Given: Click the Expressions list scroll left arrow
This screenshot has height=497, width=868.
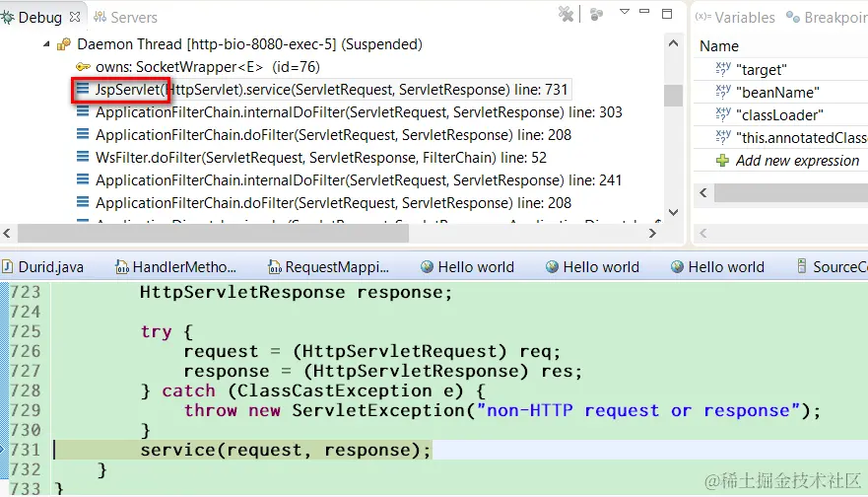Looking at the screenshot, I should [703, 193].
